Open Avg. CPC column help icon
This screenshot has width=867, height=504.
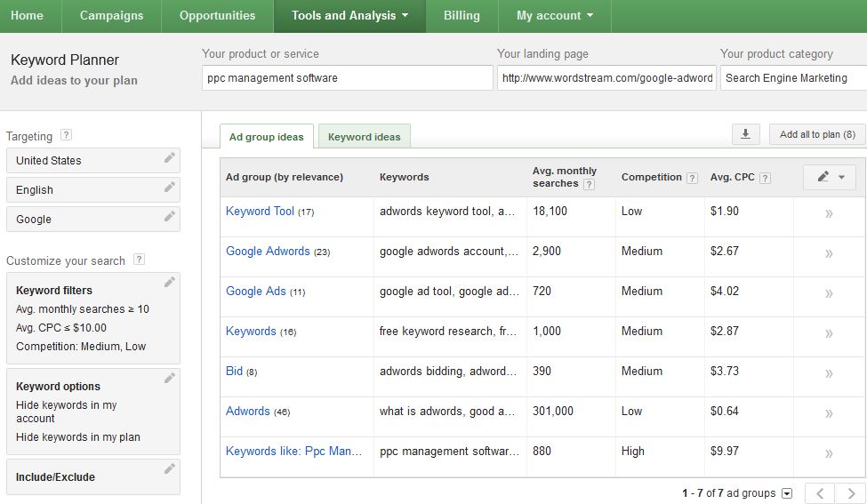[x=766, y=178]
